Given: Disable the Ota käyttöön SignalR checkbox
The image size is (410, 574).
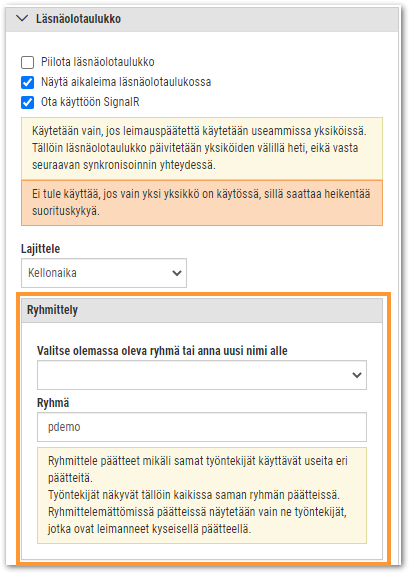Looking at the screenshot, I should pyautogui.click(x=27, y=102).
